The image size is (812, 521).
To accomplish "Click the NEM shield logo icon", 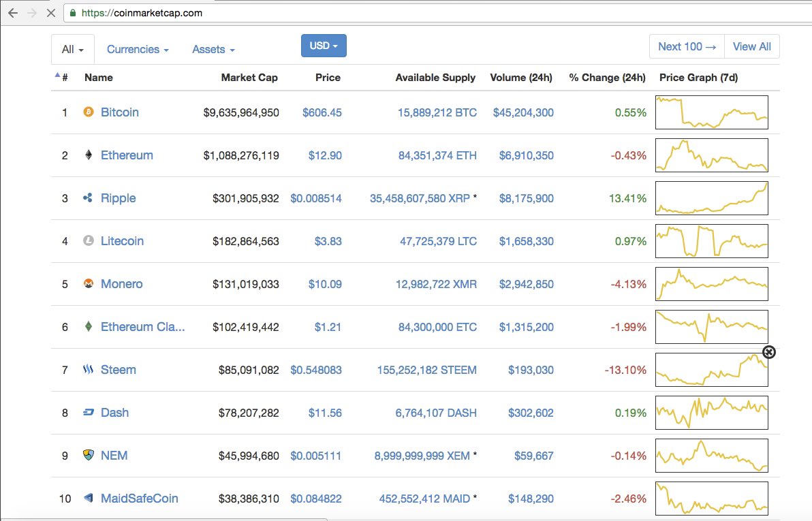I will (x=89, y=455).
